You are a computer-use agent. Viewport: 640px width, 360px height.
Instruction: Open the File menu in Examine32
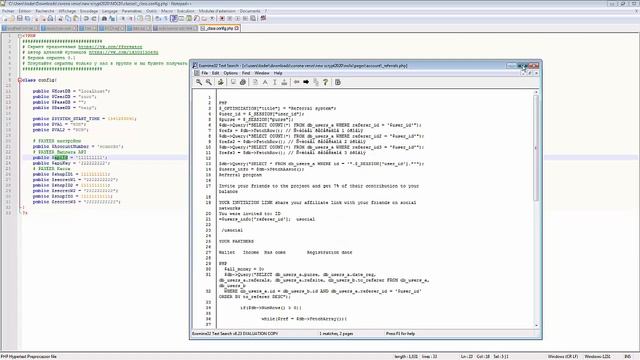click(x=204, y=73)
